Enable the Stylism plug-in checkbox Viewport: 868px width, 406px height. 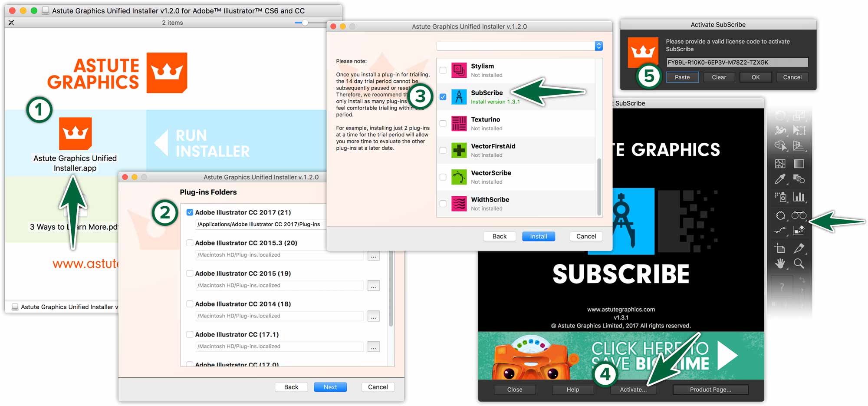pos(443,70)
